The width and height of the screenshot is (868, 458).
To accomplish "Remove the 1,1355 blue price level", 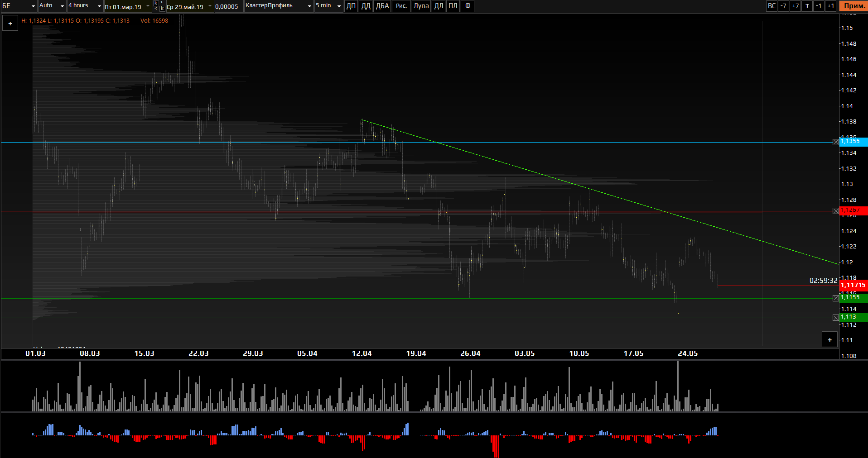I will pos(835,142).
